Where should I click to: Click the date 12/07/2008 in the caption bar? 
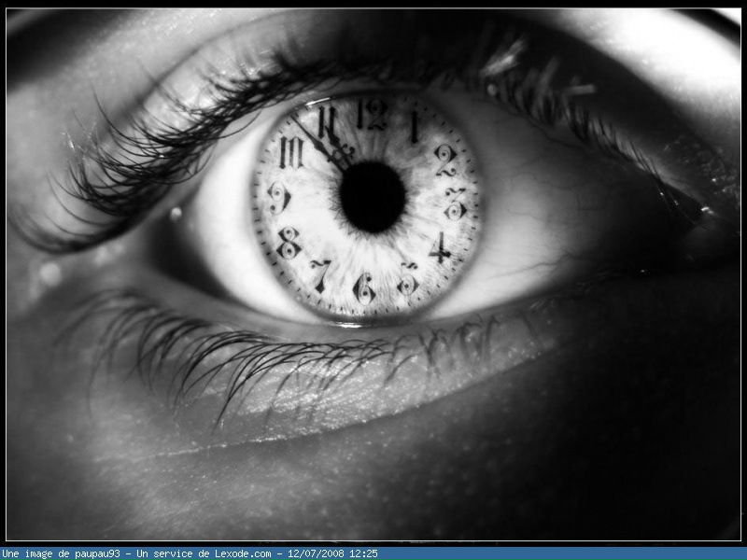pyautogui.click(x=316, y=553)
